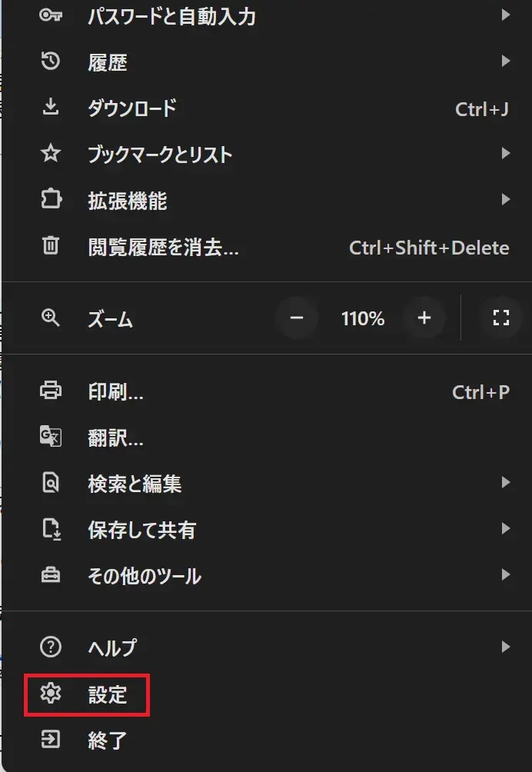Open the ヘルプ menu item

pos(112,647)
